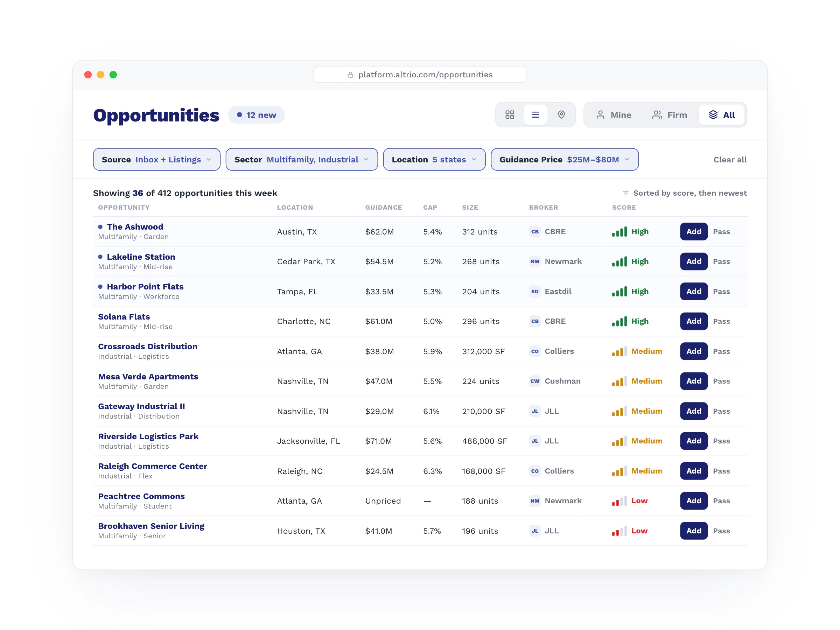
Task: Click the score bars for Riverside Logistics Park
Action: (x=619, y=441)
